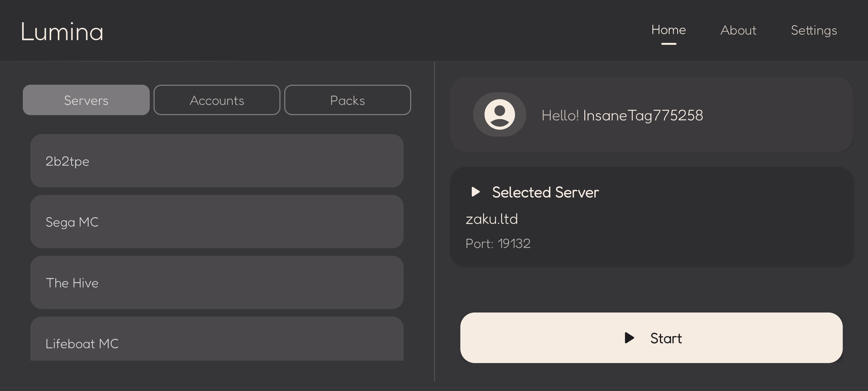868x391 pixels.
Task: Choose The Hive server entry
Action: coord(217,282)
